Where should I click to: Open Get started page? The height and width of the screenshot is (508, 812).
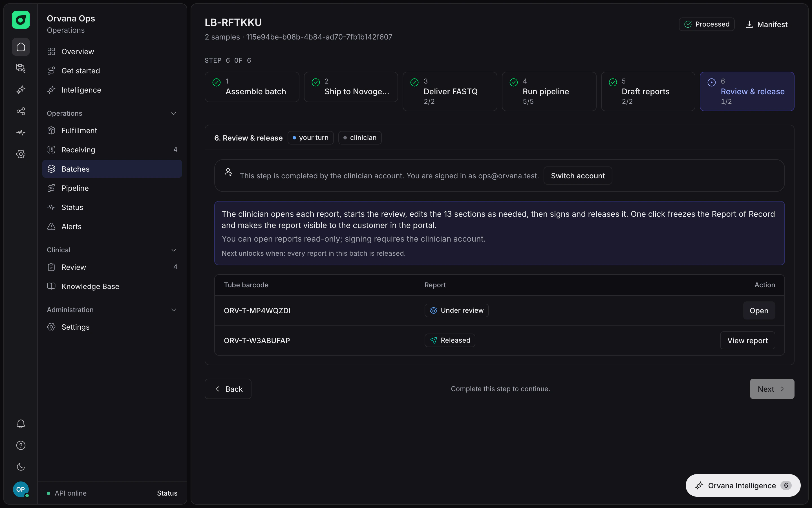[x=112, y=71]
